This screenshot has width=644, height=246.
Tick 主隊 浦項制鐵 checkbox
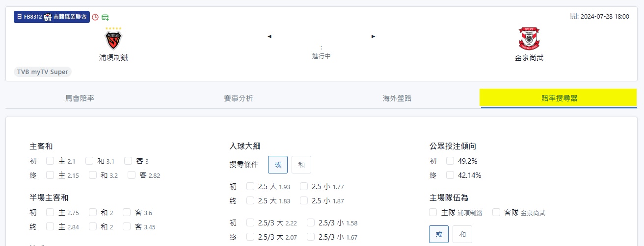coord(433,212)
